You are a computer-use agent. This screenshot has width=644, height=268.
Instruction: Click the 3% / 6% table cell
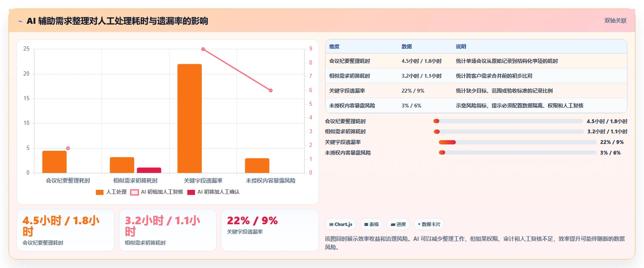411,106
